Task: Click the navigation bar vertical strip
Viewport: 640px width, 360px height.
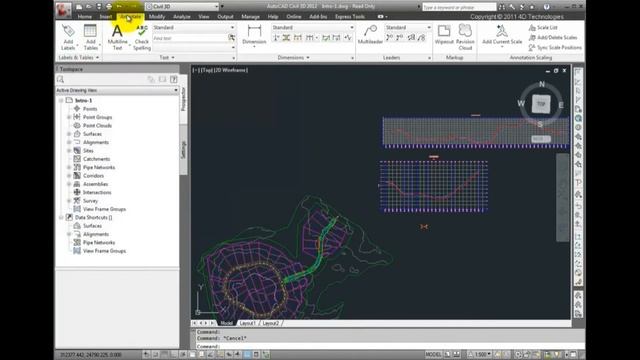Action: pos(562,198)
